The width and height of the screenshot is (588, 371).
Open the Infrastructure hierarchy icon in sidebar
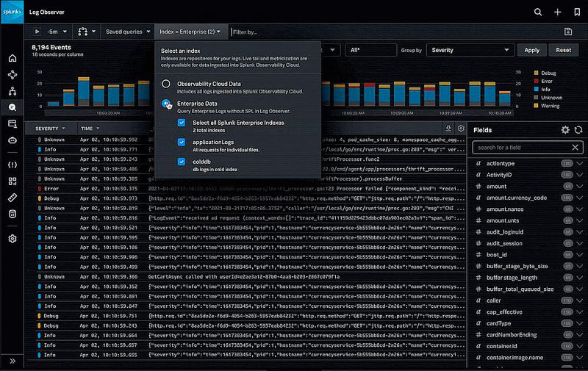point(12,91)
